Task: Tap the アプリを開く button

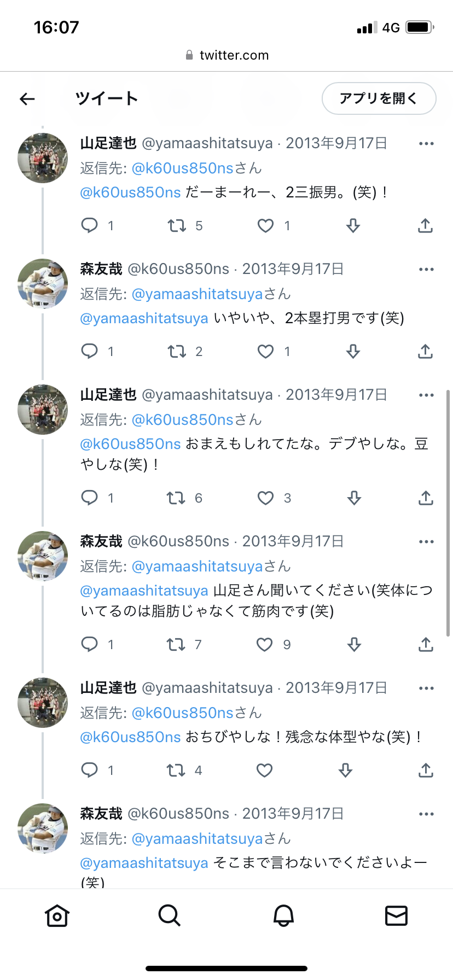Action: [379, 98]
